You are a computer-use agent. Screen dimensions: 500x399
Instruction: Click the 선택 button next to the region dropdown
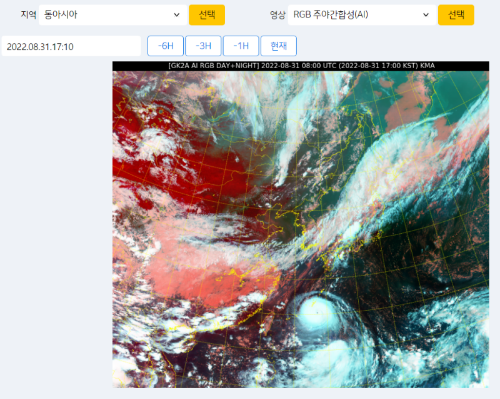207,15
